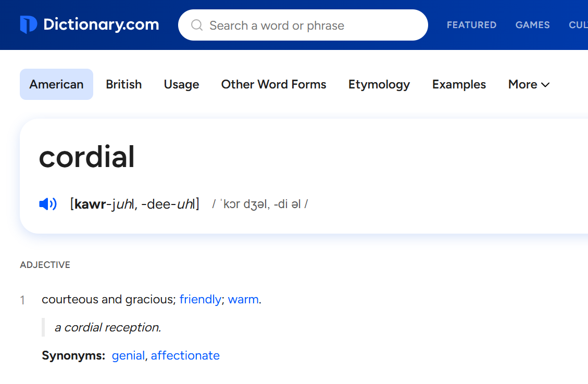Click the search magnifier icon
Viewport: 588px width, 384px height.
197,25
